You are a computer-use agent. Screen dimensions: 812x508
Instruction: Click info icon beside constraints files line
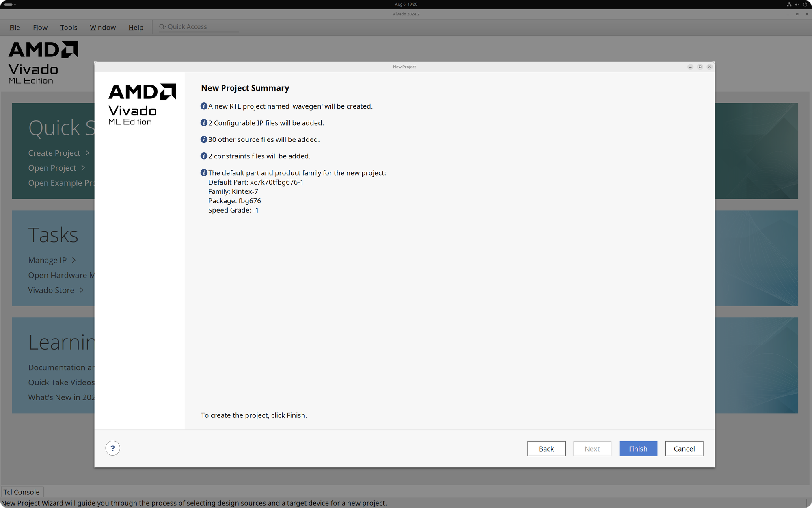pyautogui.click(x=204, y=156)
